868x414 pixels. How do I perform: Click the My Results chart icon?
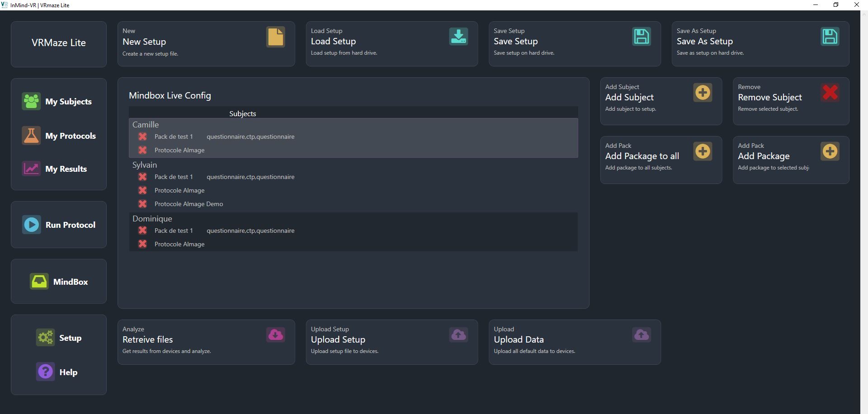pyautogui.click(x=31, y=169)
